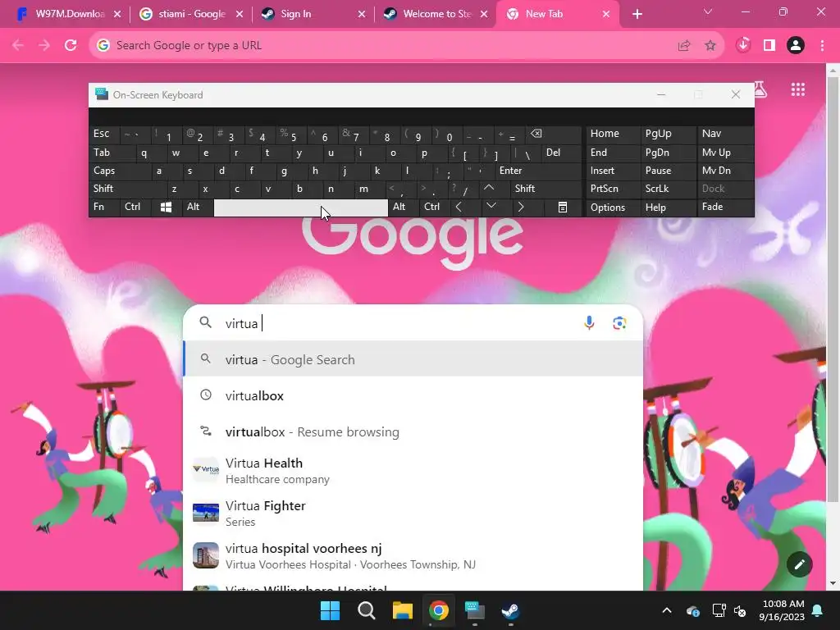Viewport: 840px width, 630px height.
Task: Select virtualbox - Resume browsing suggestion
Action: [413, 431]
